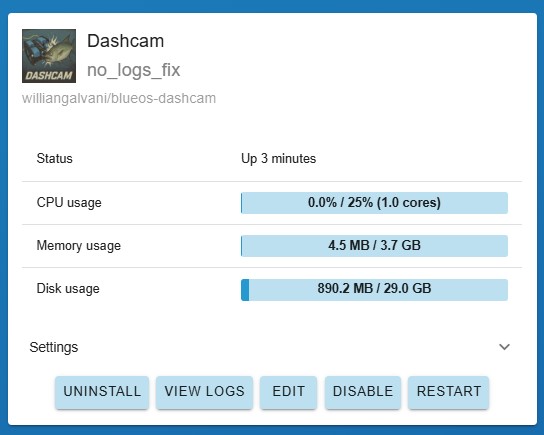Viewport: 544px width, 435px height.
Task: Click the CPU usage label
Action: pos(69,203)
